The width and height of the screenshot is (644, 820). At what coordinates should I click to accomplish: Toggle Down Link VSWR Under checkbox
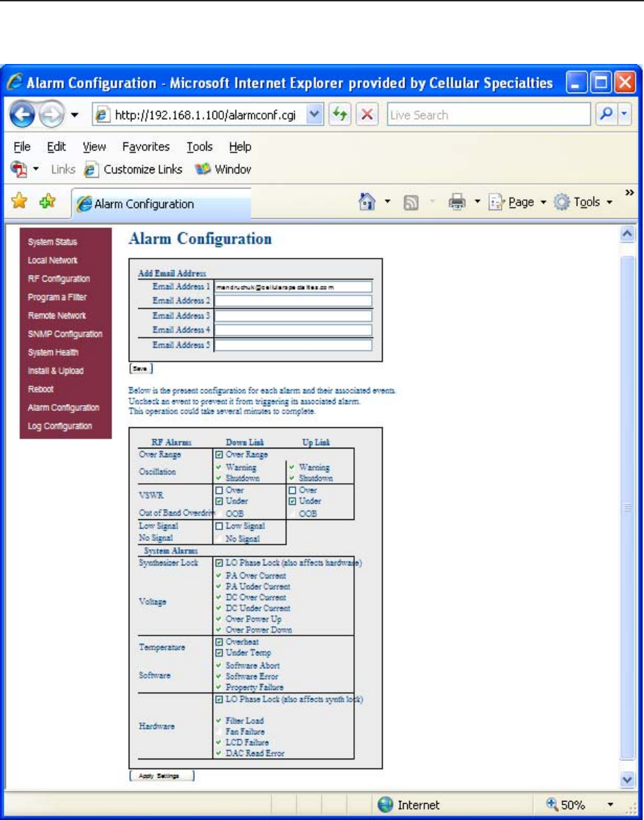pyautogui.click(x=219, y=501)
